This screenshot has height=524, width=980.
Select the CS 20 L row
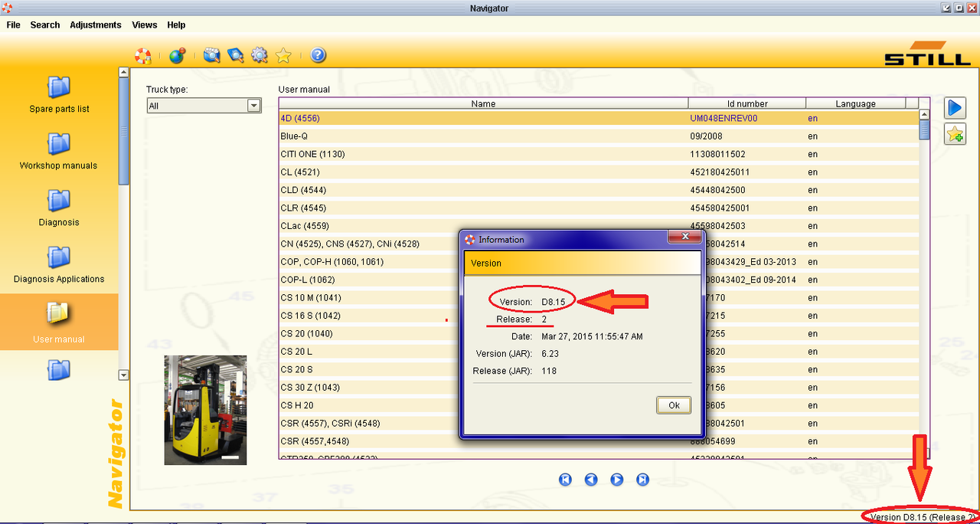click(599, 352)
